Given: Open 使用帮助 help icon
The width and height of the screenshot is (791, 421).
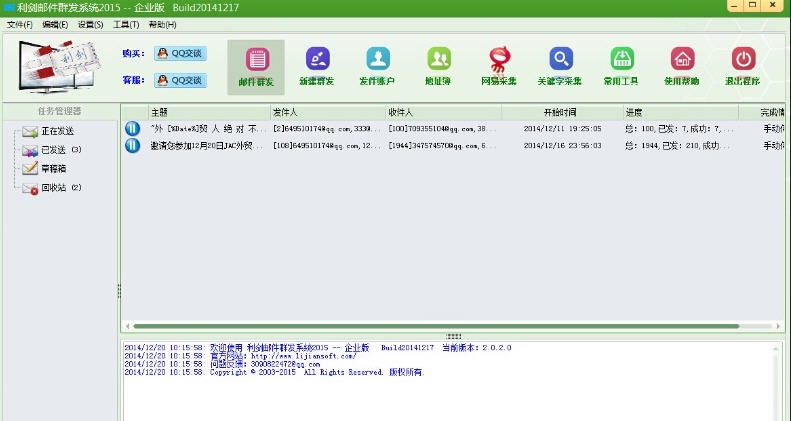Looking at the screenshot, I should 682,67.
